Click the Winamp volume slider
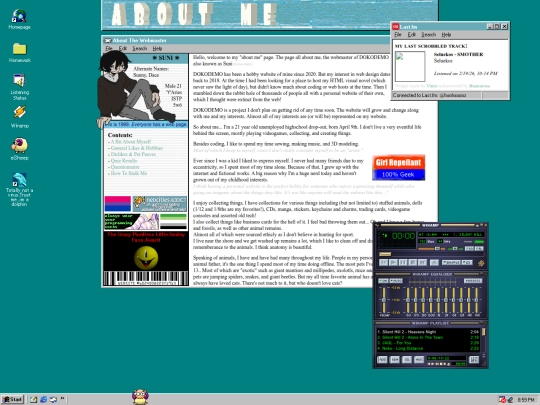Image resolution: width=540 pixels, height=405 pixels. coord(431,249)
